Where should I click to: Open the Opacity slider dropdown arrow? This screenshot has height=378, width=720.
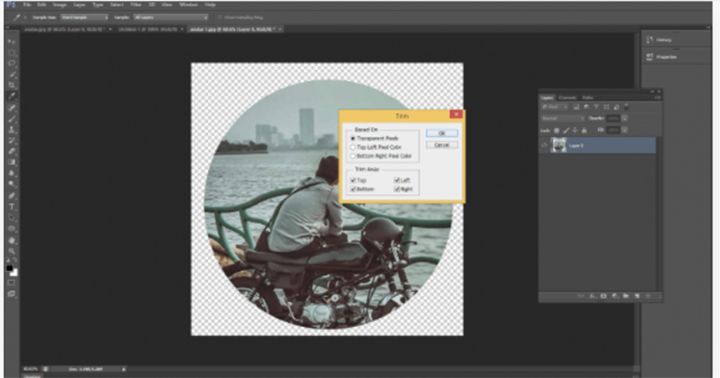click(x=624, y=118)
